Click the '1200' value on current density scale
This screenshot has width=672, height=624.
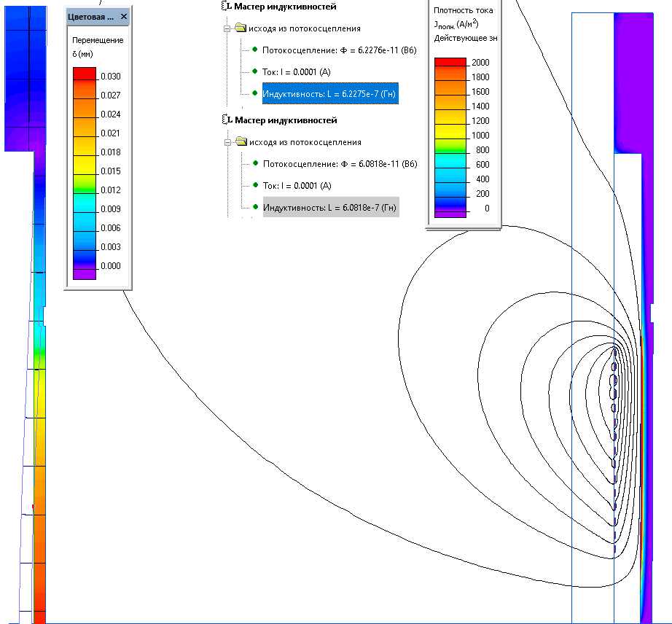(480, 121)
